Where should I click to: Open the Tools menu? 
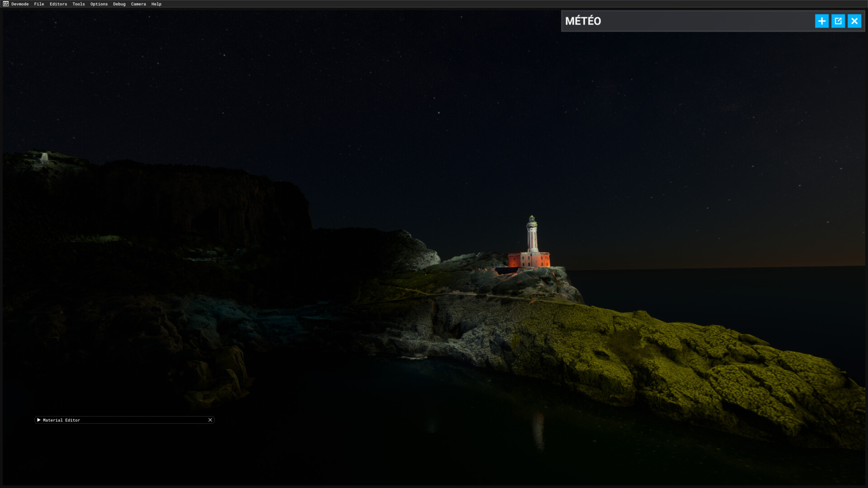tap(79, 4)
